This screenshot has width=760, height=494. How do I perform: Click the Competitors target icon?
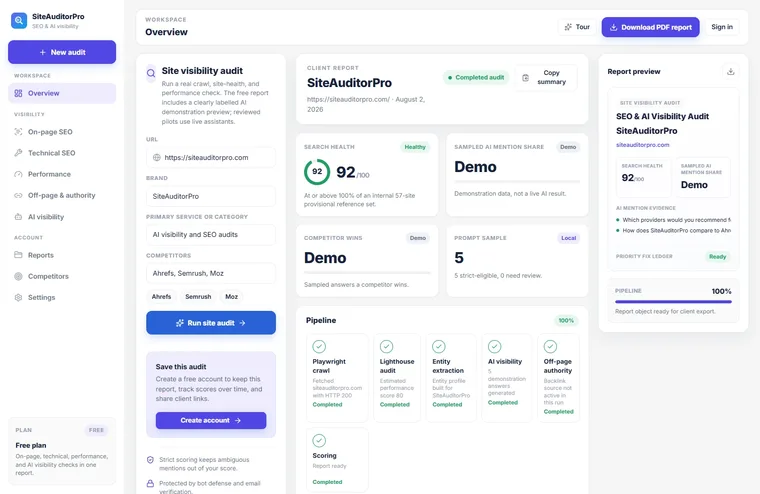[x=18, y=276]
